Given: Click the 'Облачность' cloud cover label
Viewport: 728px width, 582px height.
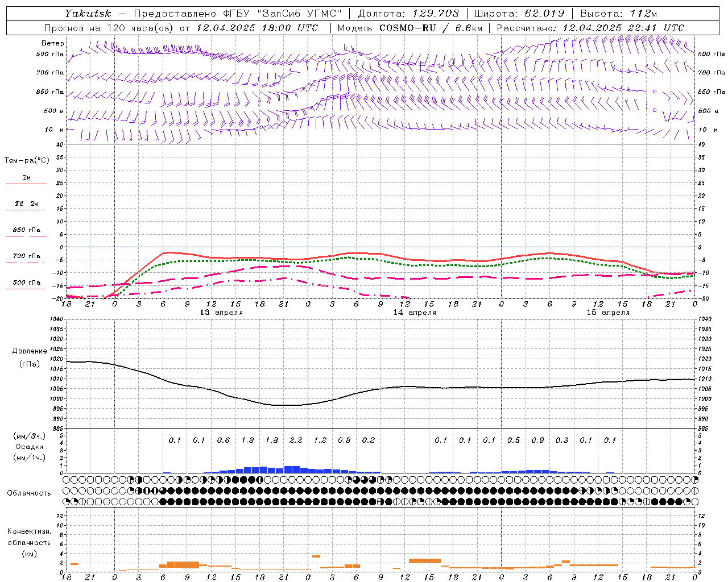Looking at the screenshot, I should (29, 493).
